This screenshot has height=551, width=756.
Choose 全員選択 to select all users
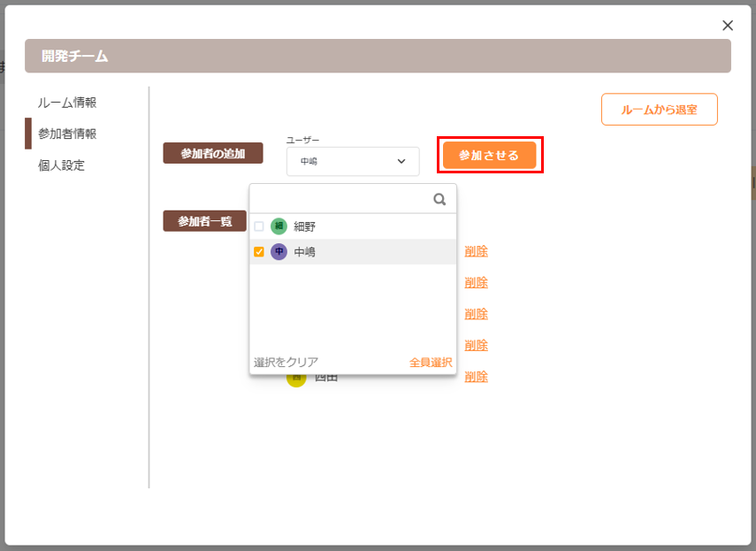[431, 362]
